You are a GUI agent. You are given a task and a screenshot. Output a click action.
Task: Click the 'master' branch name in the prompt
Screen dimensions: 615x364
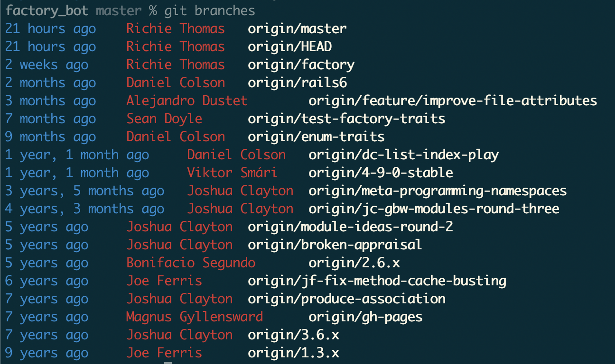[118, 11]
